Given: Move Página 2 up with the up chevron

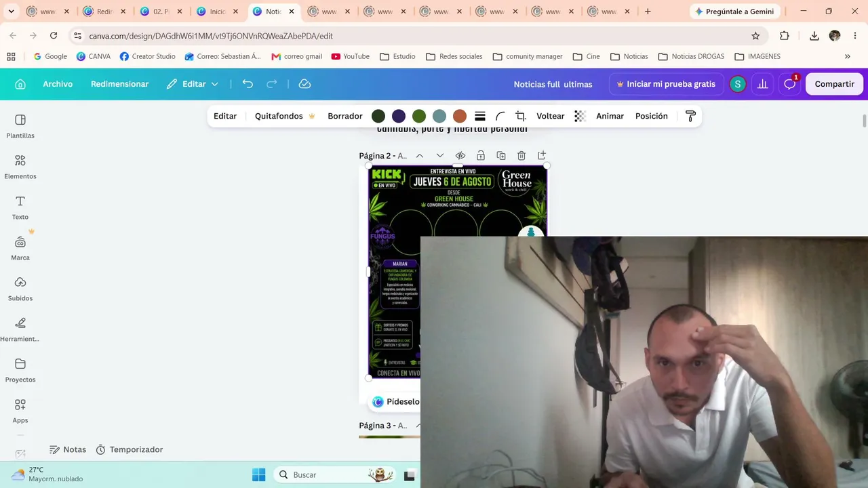Looking at the screenshot, I should pos(420,156).
